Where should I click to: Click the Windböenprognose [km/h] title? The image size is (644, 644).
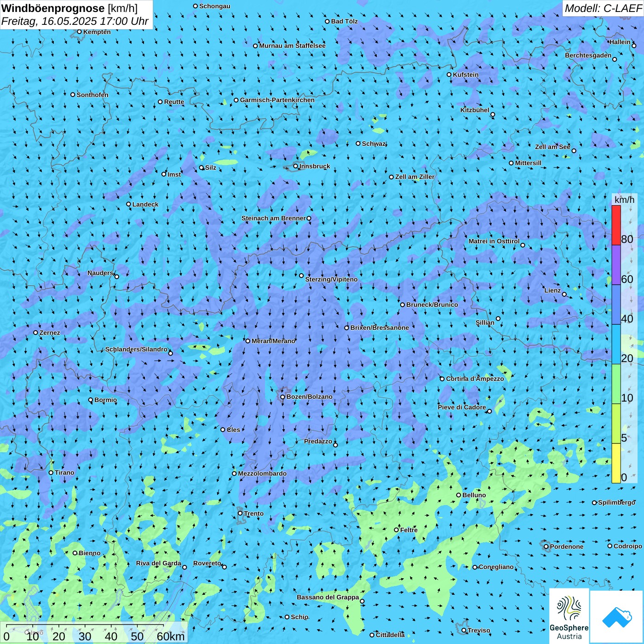click(69, 8)
